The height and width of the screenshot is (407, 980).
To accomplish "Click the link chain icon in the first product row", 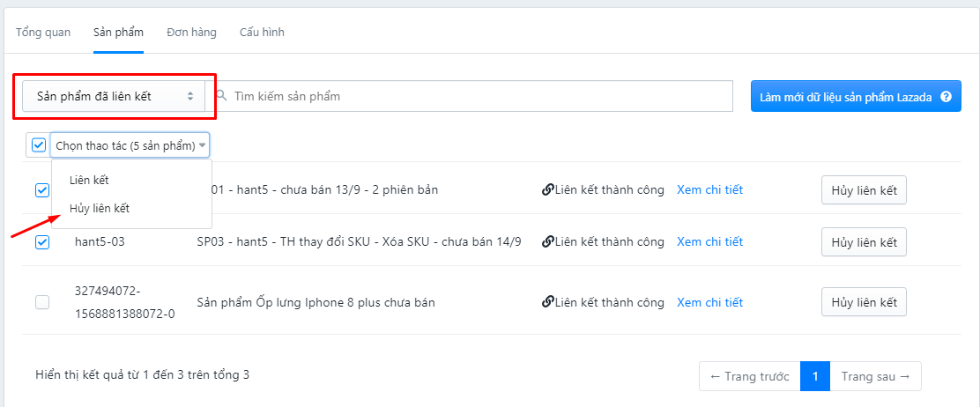I will click(x=547, y=190).
